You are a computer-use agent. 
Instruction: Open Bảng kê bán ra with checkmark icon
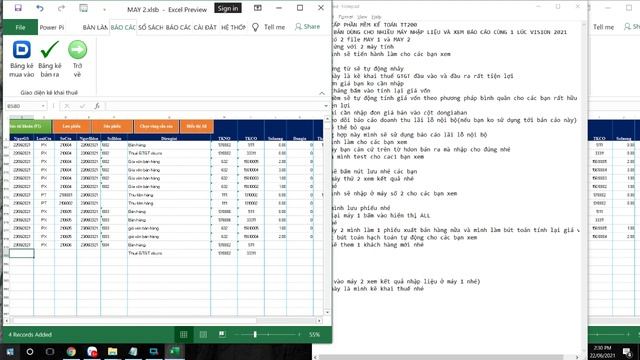pyautogui.click(x=50, y=59)
